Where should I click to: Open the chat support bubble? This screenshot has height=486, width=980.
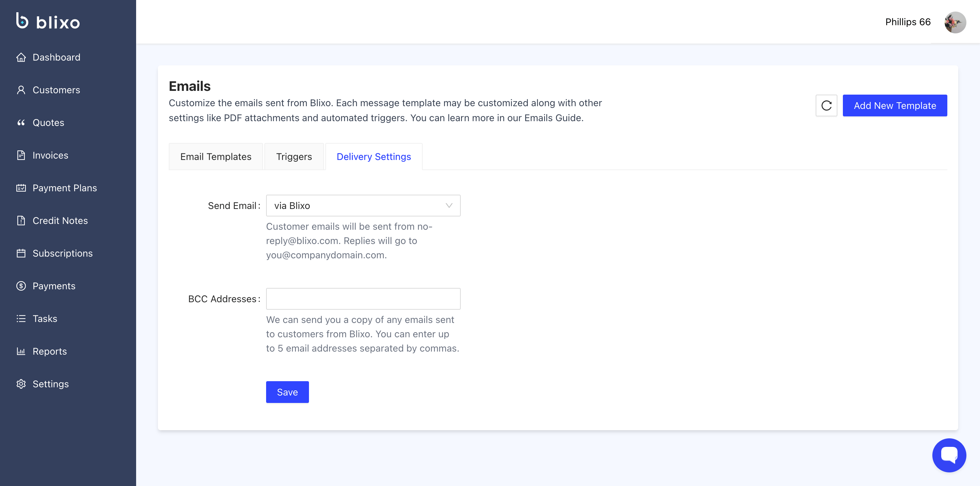pyautogui.click(x=949, y=455)
